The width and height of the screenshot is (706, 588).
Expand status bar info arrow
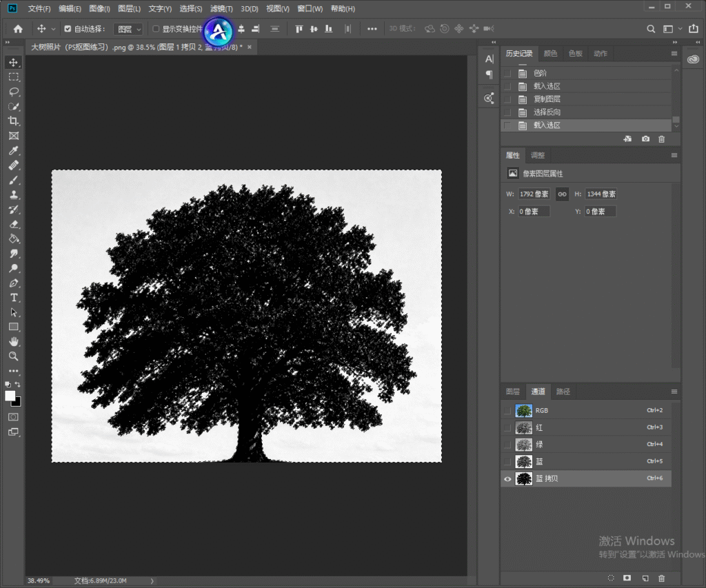click(152, 581)
